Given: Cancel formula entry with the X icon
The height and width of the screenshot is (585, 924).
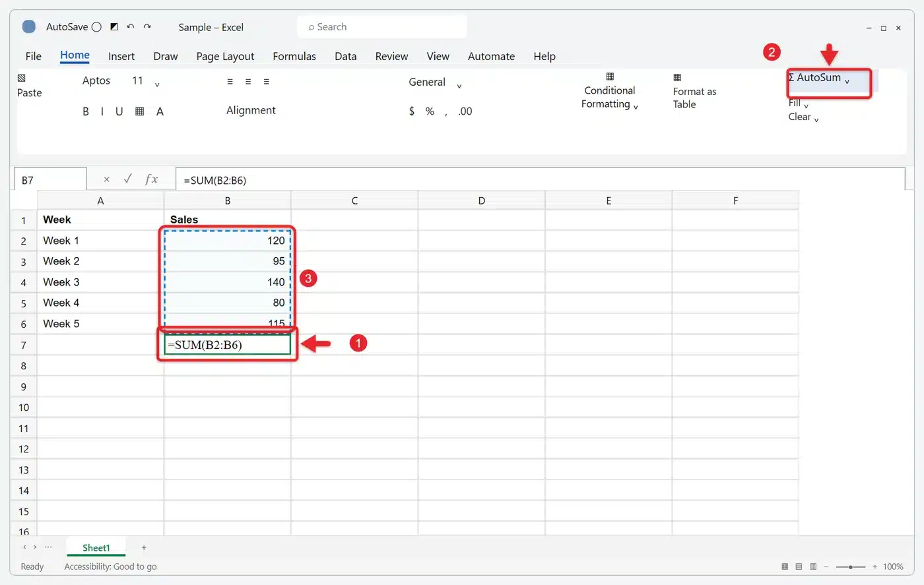Looking at the screenshot, I should click(x=107, y=179).
